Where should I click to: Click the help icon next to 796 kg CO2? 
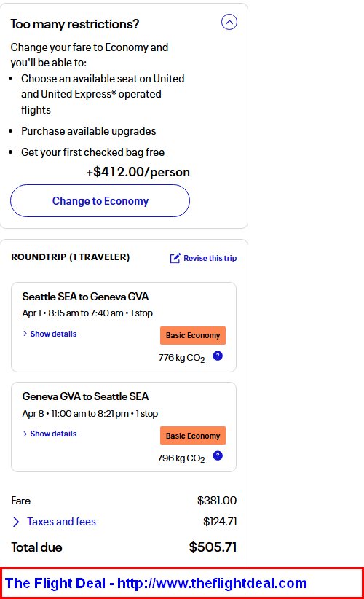tap(218, 455)
